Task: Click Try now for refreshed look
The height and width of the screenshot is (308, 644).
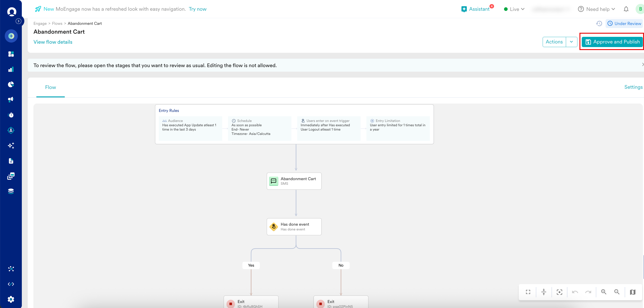Action: tap(197, 9)
